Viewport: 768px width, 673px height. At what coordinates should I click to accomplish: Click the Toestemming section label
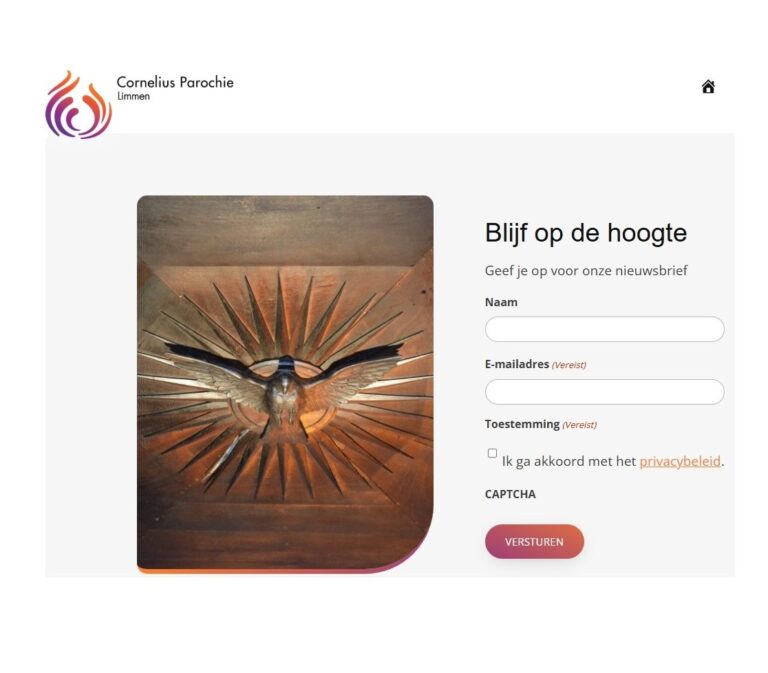[522, 424]
